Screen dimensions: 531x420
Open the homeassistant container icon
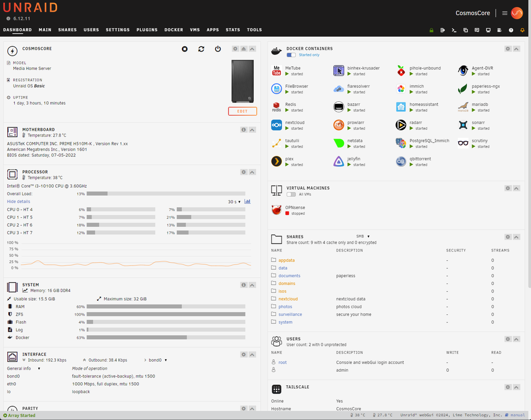tap(401, 107)
